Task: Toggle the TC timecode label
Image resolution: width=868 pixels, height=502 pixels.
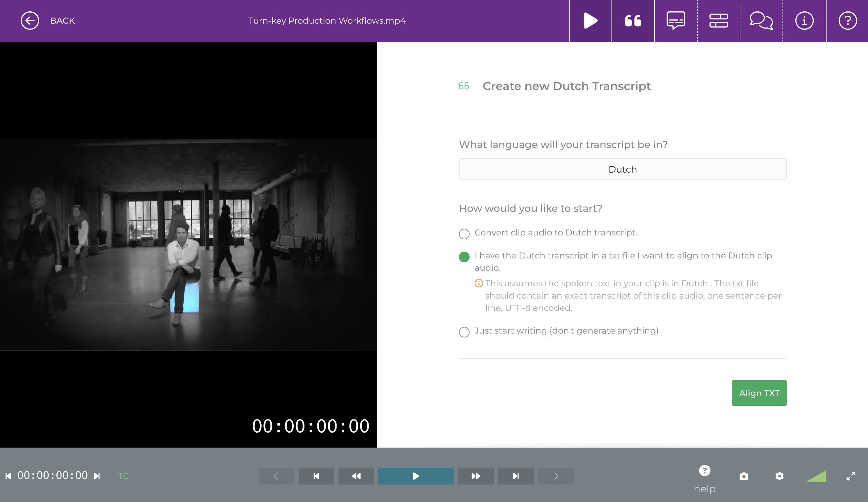Action: tap(123, 476)
